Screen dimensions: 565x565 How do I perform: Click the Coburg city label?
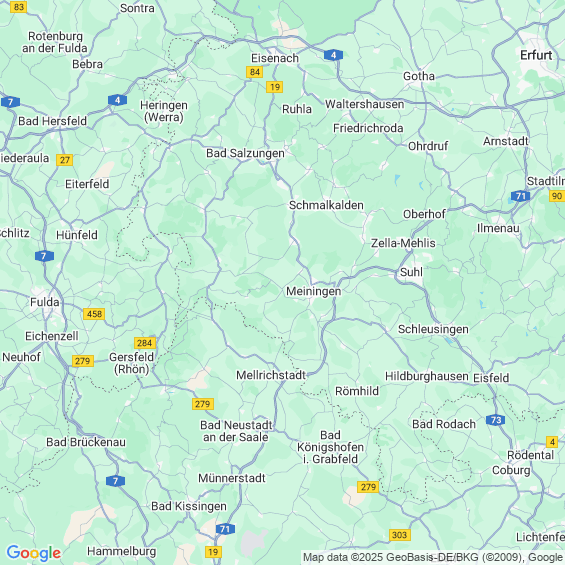click(511, 470)
